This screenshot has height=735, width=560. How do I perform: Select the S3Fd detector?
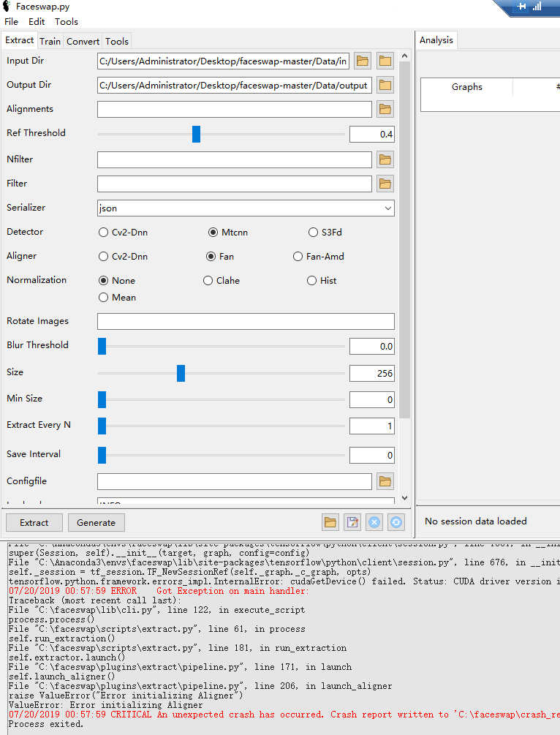pos(325,233)
